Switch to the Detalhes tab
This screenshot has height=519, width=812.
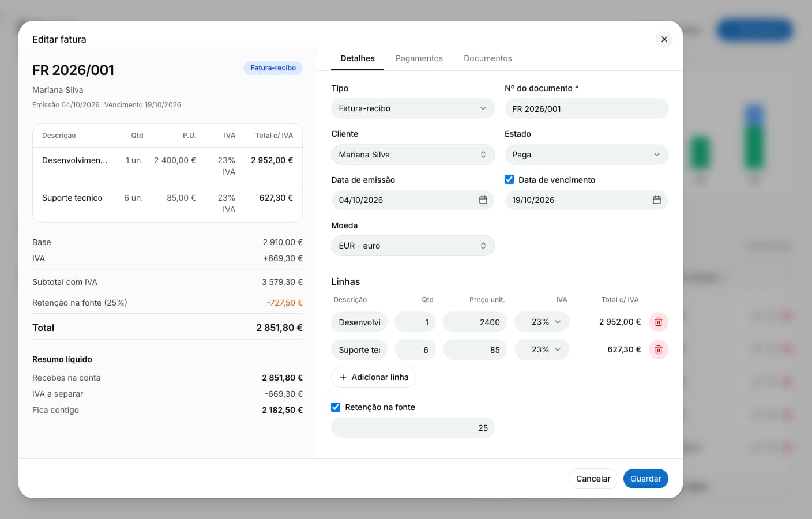click(358, 58)
